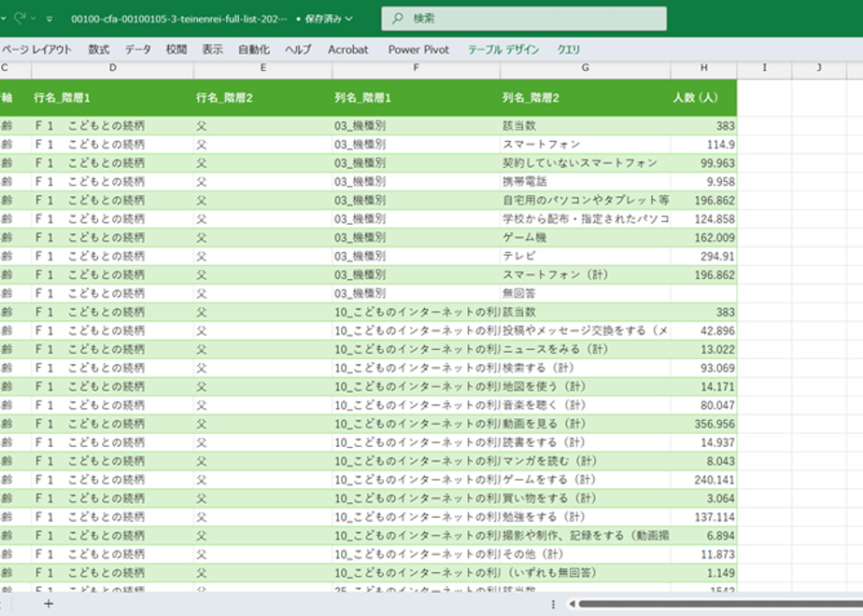This screenshot has height=616, width=863.
Task: Select cell with value 124.858
Action: click(703, 219)
